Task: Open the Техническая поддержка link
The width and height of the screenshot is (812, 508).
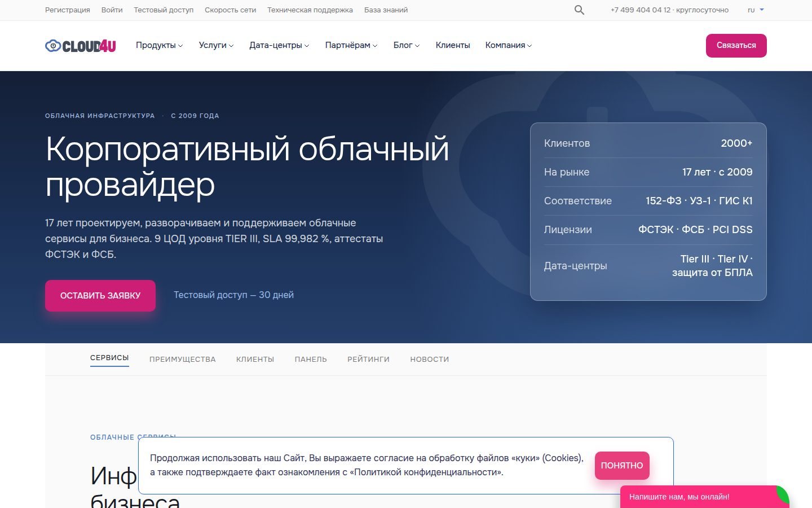Action: click(310, 10)
